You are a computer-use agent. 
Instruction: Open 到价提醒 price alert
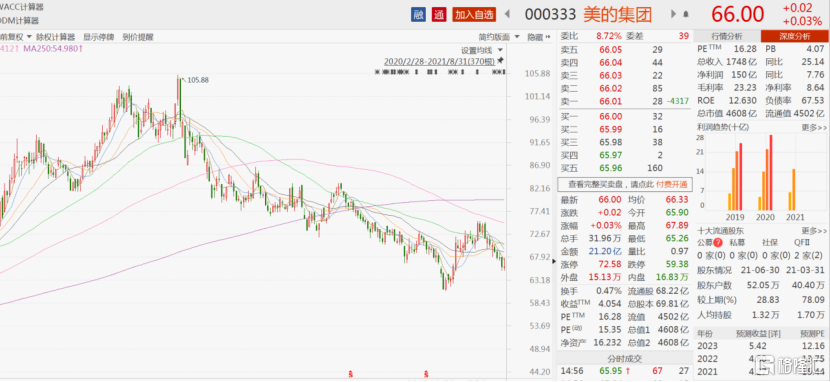(138, 37)
